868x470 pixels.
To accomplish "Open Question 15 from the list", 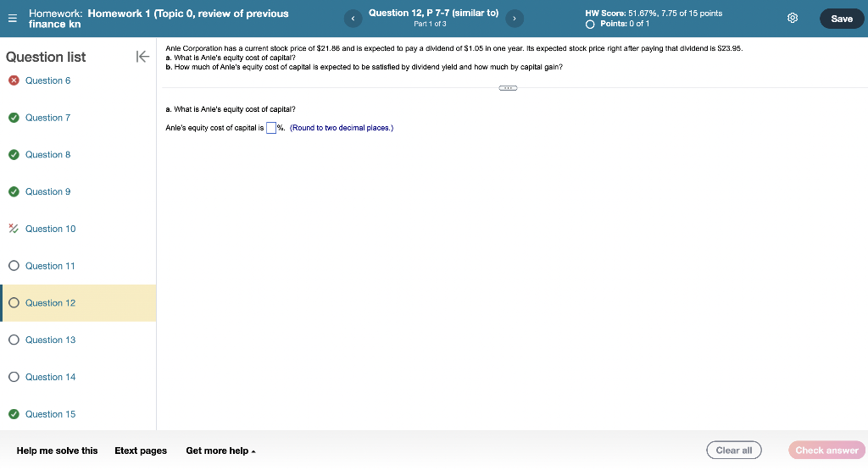I will click(x=50, y=413).
